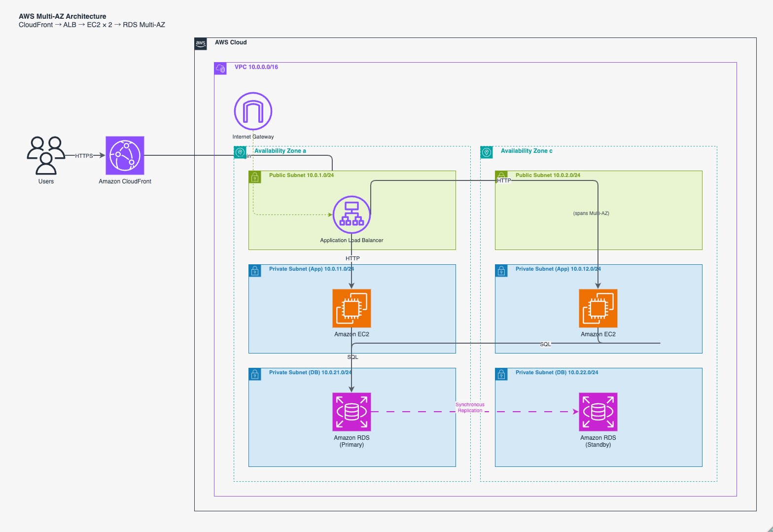Image resolution: width=773 pixels, height=532 pixels.
Task: Click the HTTPS connector label
Action: tap(84, 156)
